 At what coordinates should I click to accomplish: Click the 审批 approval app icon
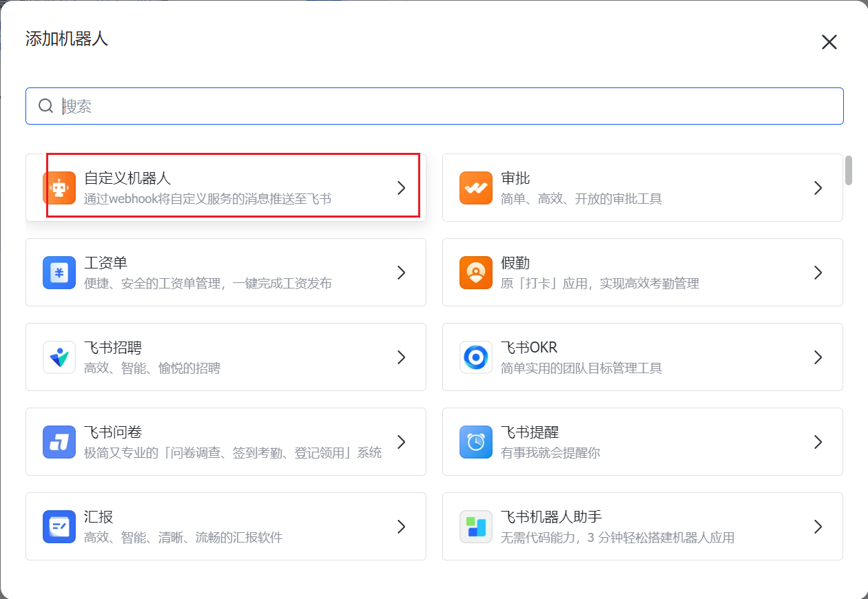coord(476,188)
